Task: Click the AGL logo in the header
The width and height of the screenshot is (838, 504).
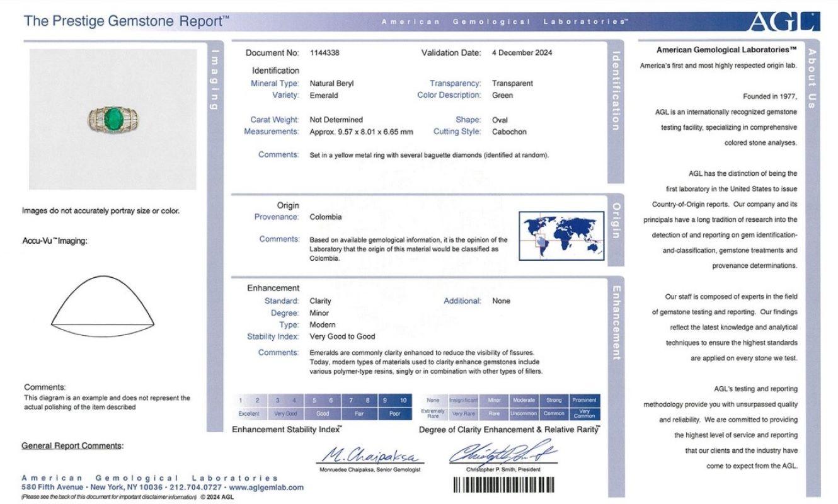Action: (784, 21)
